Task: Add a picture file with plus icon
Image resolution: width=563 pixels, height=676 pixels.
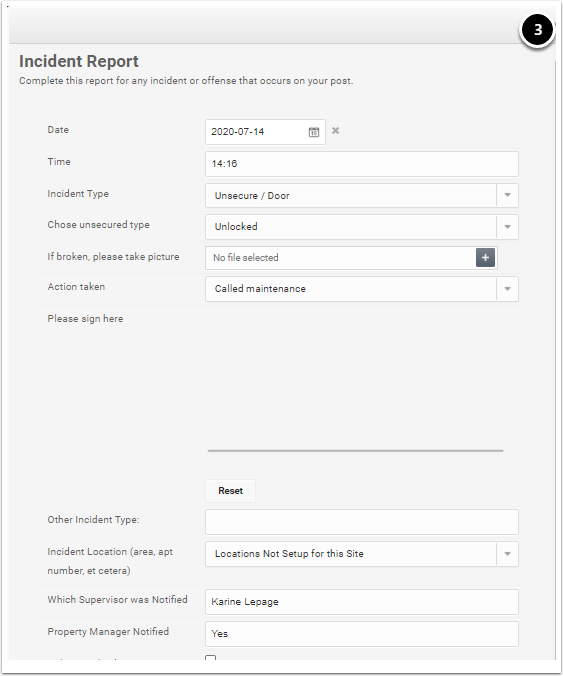Action: [x=485, y=258]
